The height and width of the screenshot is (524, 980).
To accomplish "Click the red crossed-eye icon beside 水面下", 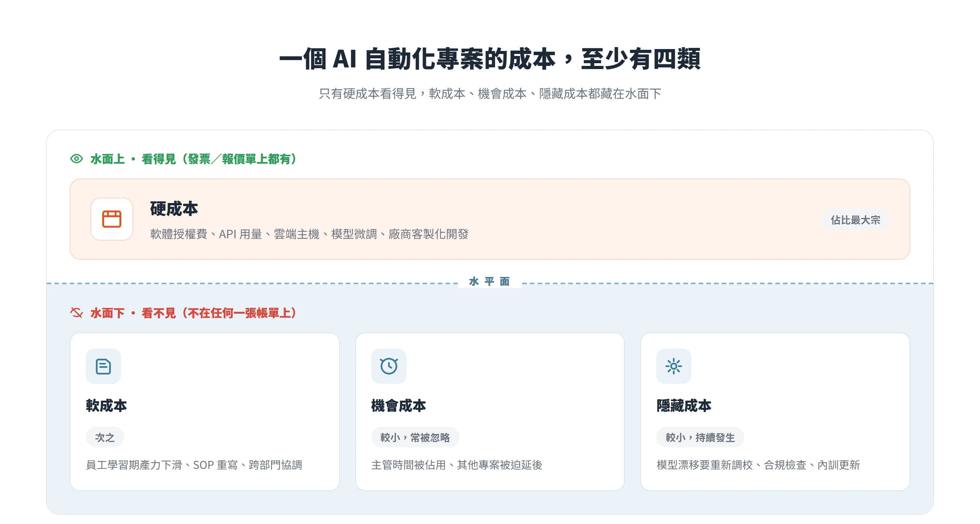I will (77, 313).
